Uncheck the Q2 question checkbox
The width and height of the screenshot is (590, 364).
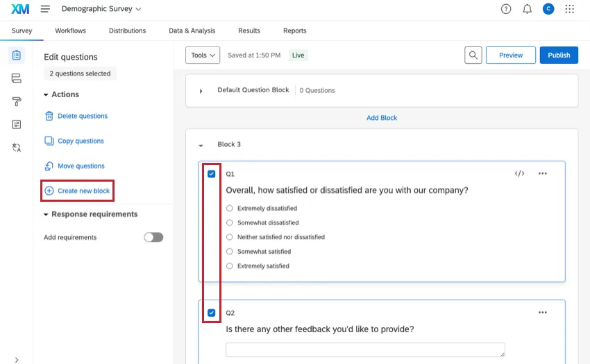click(x=212, y=313)
